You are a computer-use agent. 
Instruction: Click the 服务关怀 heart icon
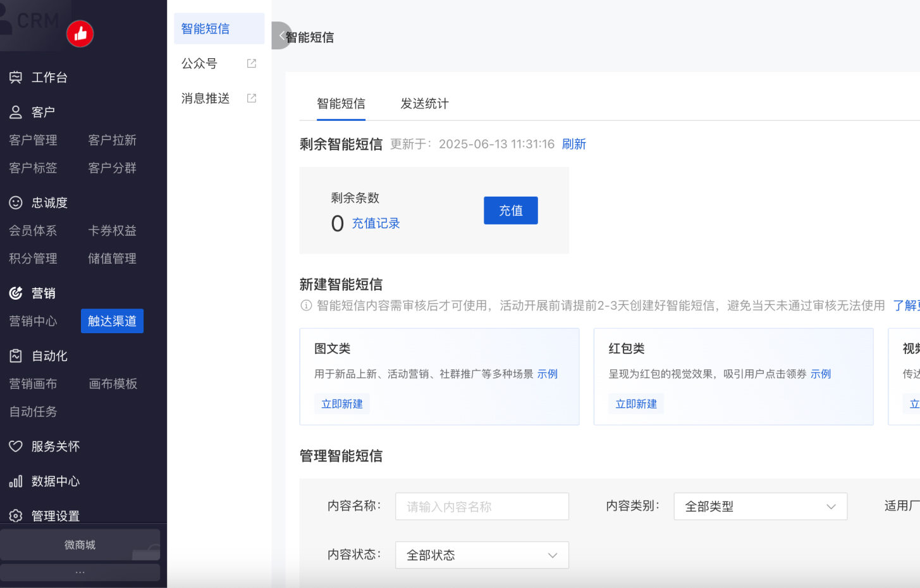(16, 446)
